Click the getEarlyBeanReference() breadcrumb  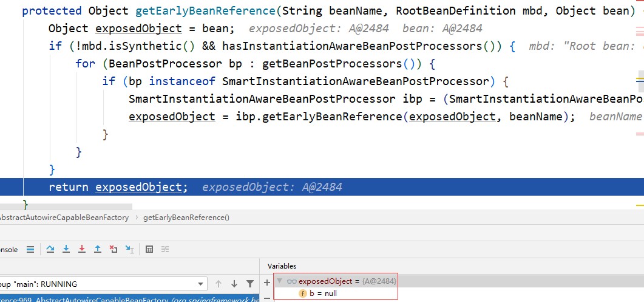pos(186,218)
